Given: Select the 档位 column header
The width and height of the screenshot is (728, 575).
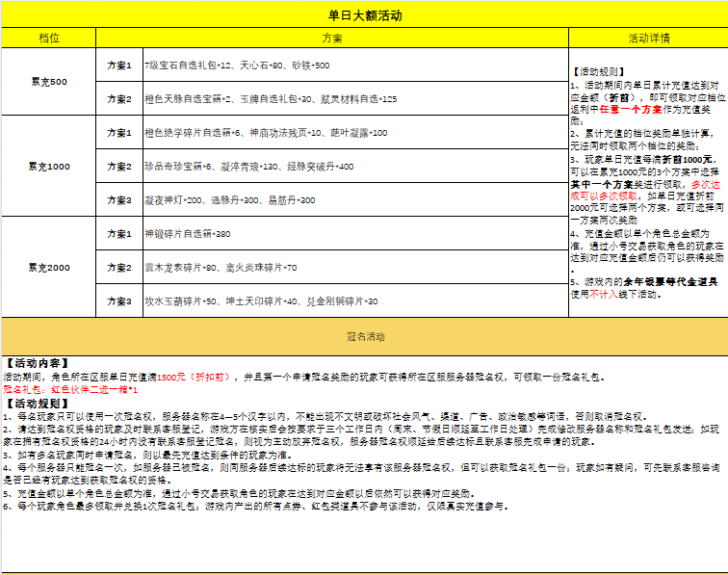Looking at the screenshot, I should (x=48, y=39).
